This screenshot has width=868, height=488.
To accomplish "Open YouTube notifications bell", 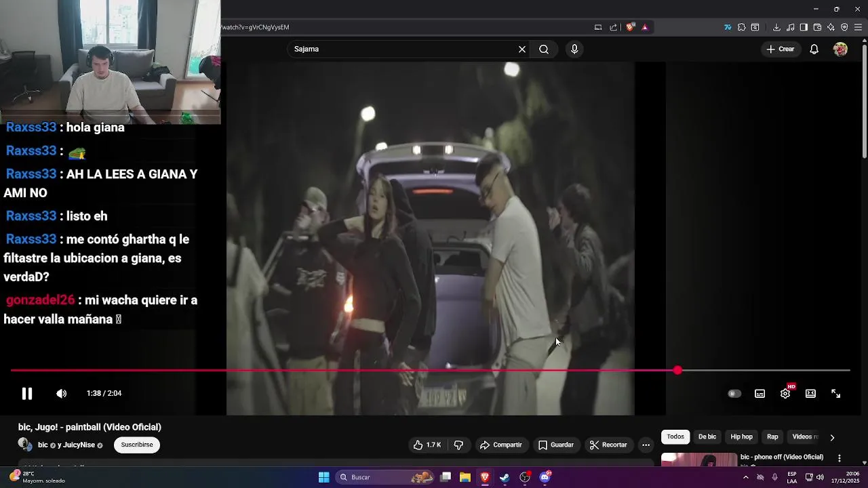I will (x=814, y=49).
